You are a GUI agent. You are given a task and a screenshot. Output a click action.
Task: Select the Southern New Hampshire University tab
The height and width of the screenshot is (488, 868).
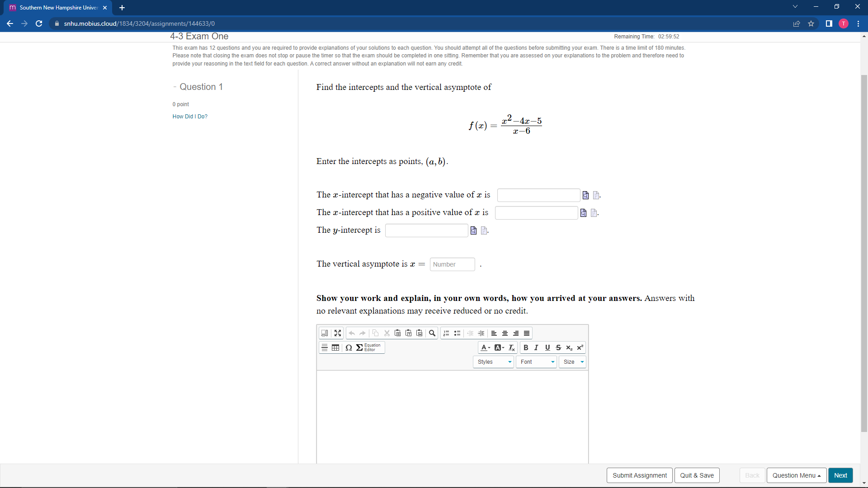pos(58,8)
